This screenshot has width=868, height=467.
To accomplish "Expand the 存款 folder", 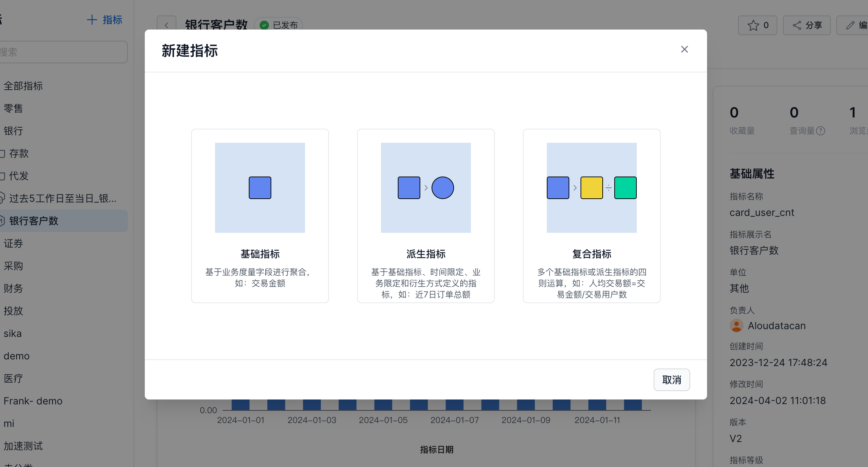I will pos(18,153).
